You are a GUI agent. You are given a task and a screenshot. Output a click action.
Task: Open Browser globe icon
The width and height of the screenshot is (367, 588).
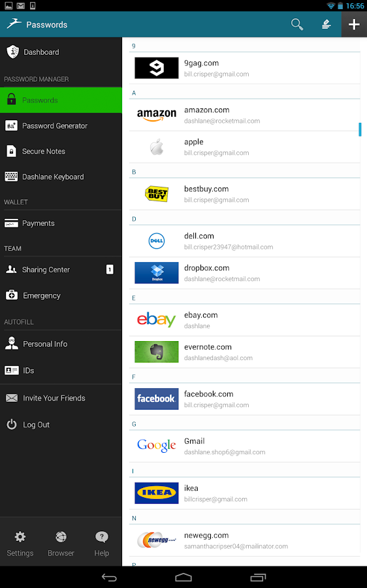pyautogui.click(x=61, y=537)
